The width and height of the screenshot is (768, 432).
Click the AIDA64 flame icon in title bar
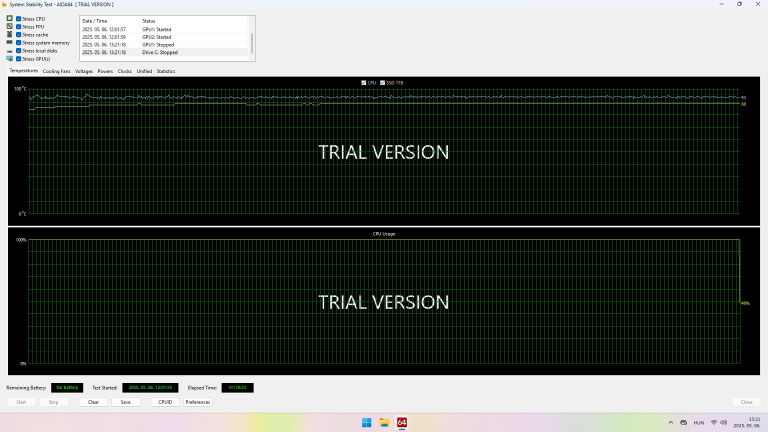[4, 4]
